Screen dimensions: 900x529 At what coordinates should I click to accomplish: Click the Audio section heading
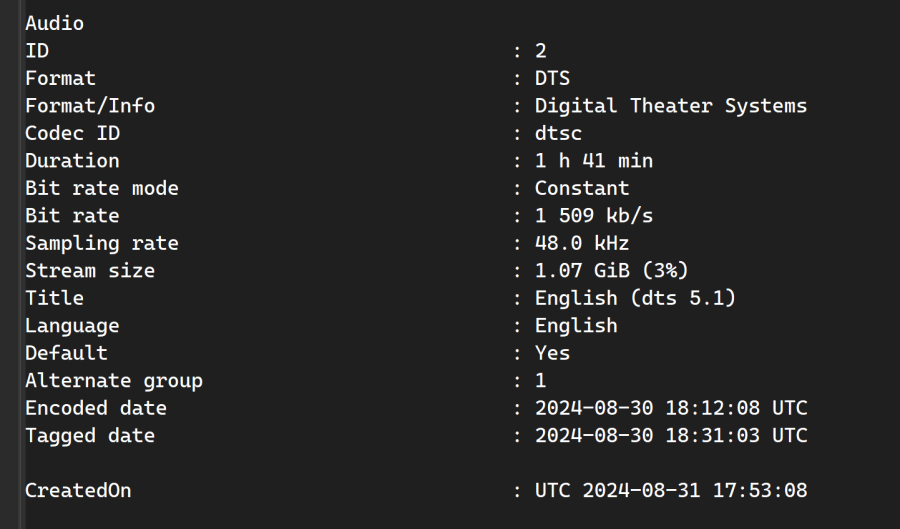pos(55,23)
